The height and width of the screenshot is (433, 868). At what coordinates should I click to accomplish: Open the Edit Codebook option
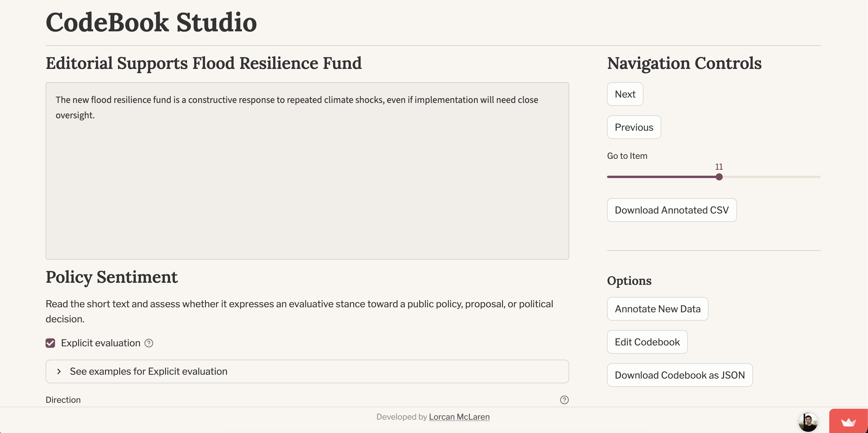click(647, 342)
